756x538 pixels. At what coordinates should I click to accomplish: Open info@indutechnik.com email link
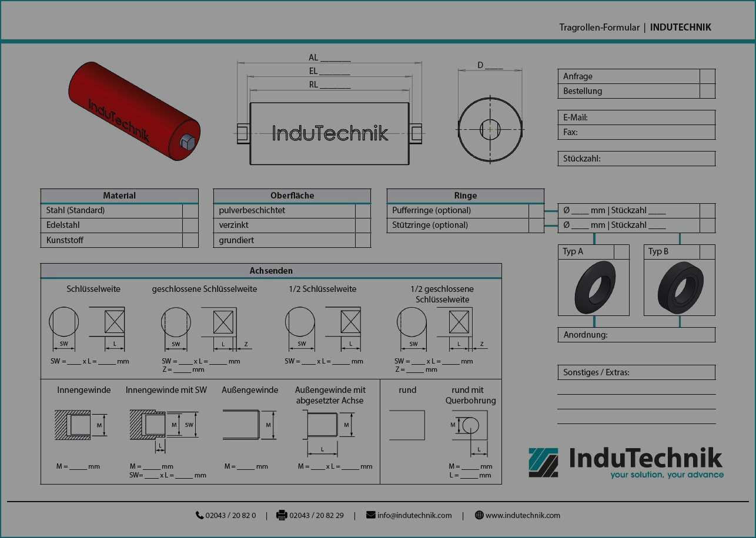tap(414, 516)
